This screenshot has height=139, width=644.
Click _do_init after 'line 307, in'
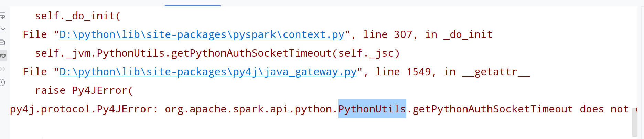(x=468, y=34)
